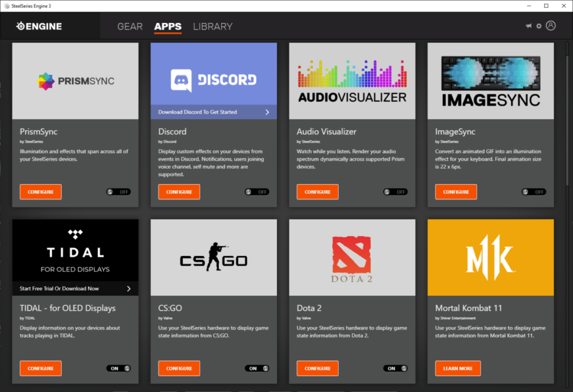Configure the Audio Visualizer app
573x392 pixels.
click(x=318, y=192)
